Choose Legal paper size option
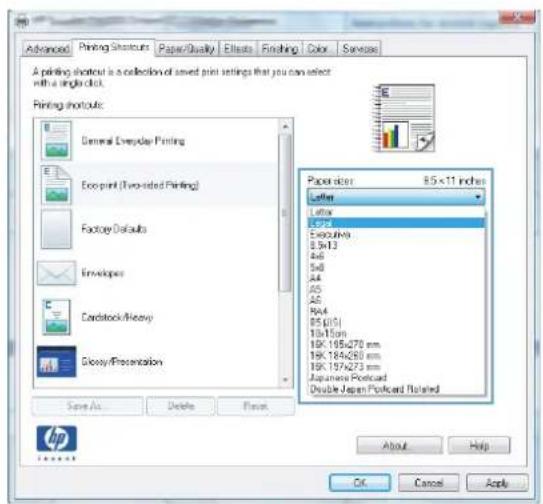543x504 pixels. [x=396, y=223]
